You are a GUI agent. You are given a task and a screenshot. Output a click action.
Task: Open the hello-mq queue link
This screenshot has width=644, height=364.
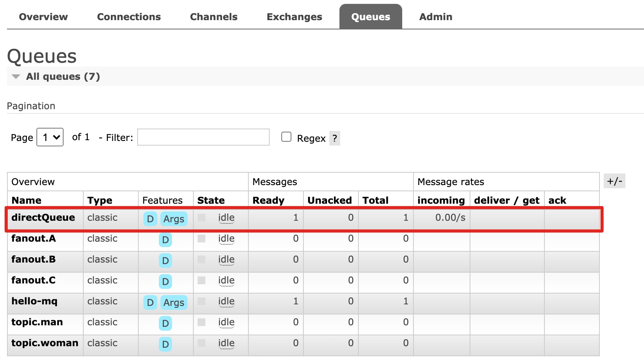point(34,301)
